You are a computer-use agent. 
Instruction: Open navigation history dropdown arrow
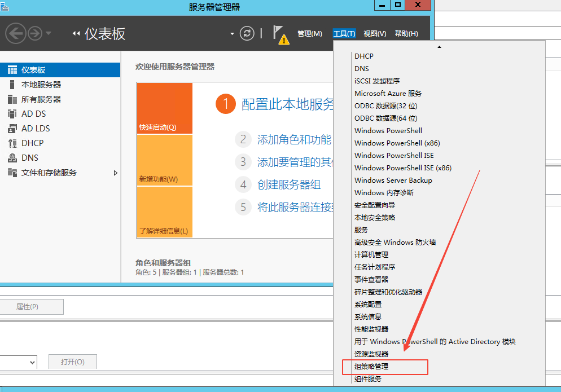[x=49, y=33]
